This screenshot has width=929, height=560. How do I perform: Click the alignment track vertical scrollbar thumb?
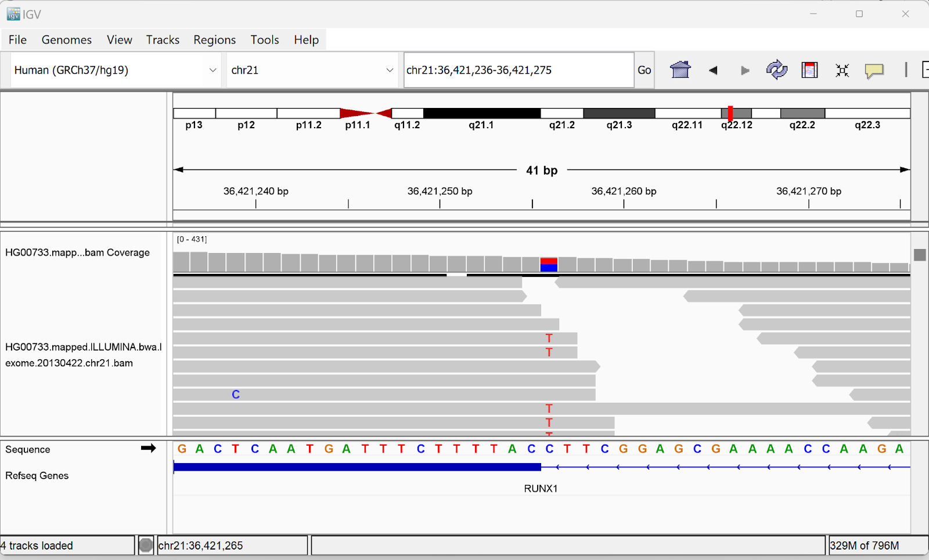pyautogui.click(x=920, y=255)
